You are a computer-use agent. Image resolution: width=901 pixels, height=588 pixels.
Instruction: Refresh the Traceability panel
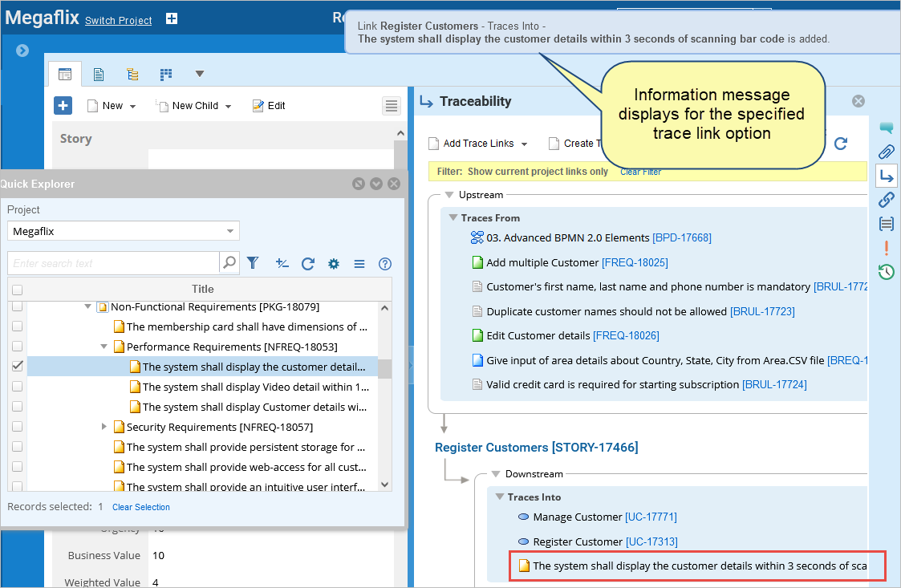(x=841, y=143)
